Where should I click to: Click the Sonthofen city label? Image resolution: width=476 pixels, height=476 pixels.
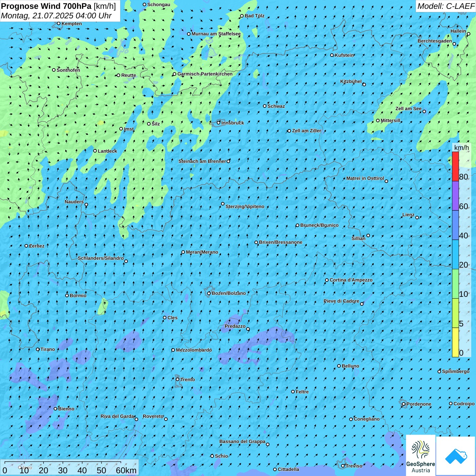pyautogui.click(x=68, y=70)
